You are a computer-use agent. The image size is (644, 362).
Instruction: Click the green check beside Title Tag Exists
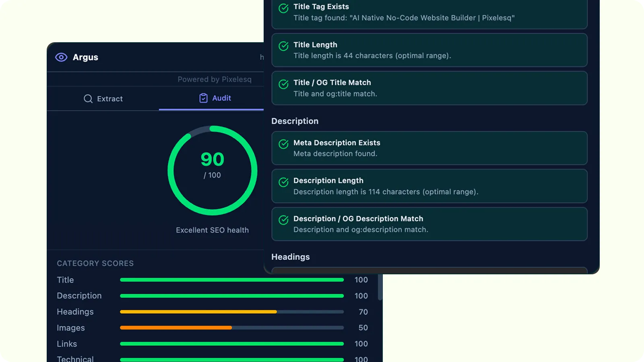point(283,8)
